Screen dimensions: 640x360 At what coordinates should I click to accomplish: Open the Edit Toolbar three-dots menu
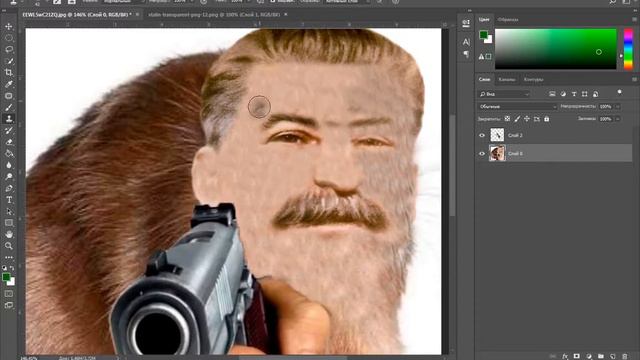point(9,258)
